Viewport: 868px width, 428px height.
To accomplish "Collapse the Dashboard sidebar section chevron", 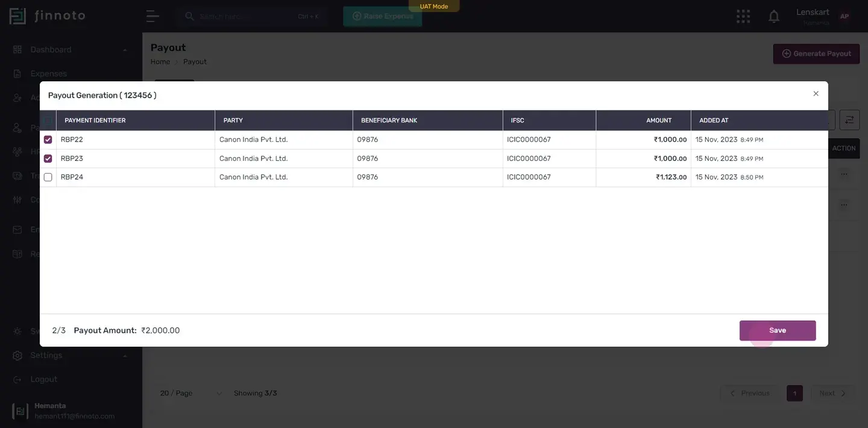I will tap(125, 49).
